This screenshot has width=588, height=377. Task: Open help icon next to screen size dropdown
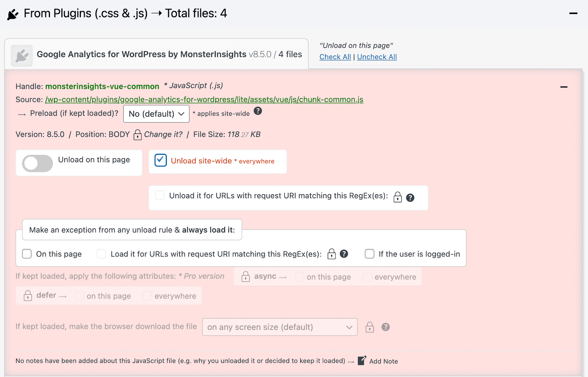point(386,327)
